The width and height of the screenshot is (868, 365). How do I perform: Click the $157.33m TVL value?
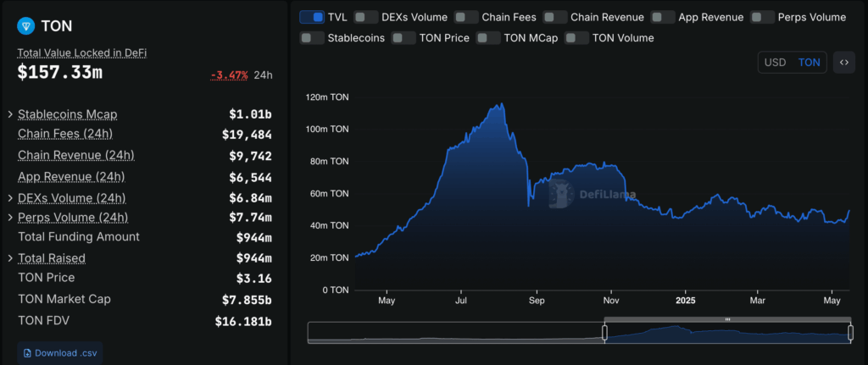click(x=60, y=73)
